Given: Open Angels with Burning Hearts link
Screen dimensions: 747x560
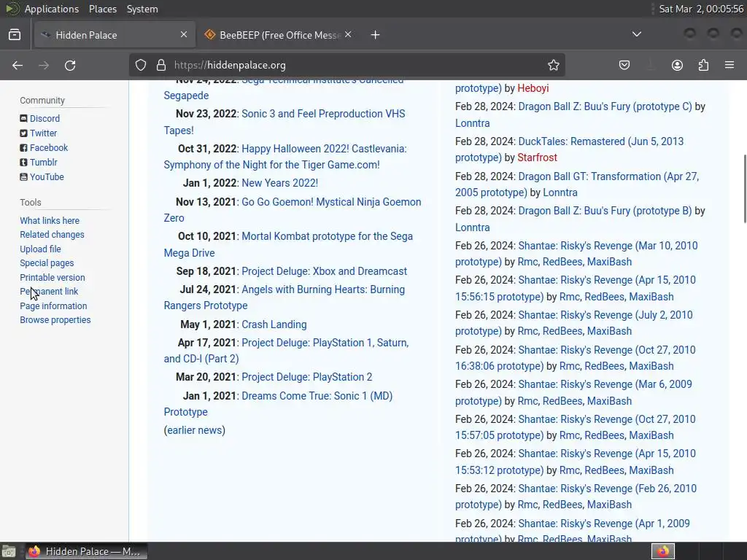Looking at the screenshot, I should click(x=323, y=289).
